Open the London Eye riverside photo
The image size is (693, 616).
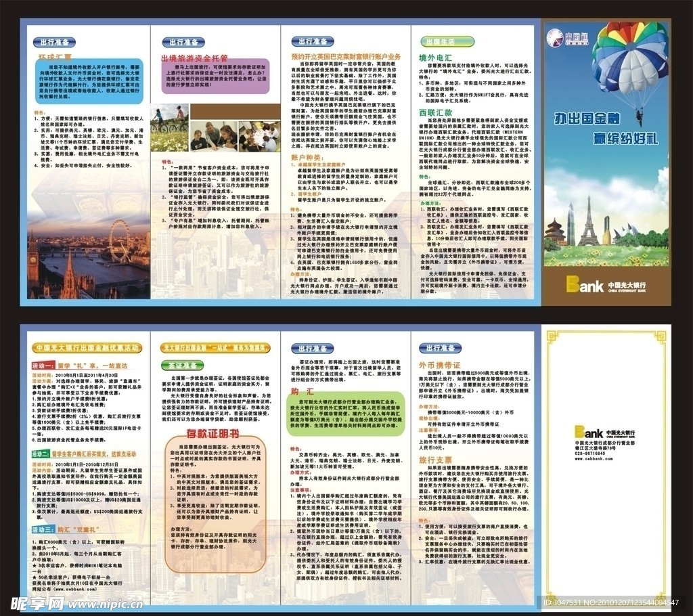point(89,257)
